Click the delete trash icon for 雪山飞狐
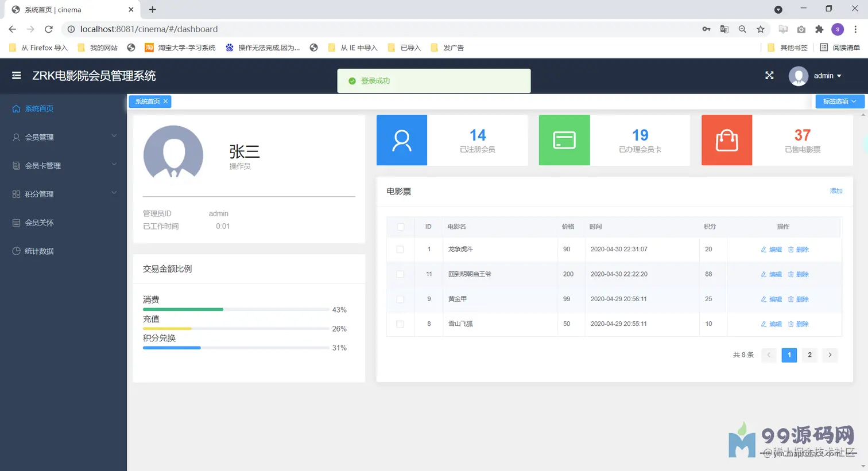 pyautogui.click(x=790, y=324)
